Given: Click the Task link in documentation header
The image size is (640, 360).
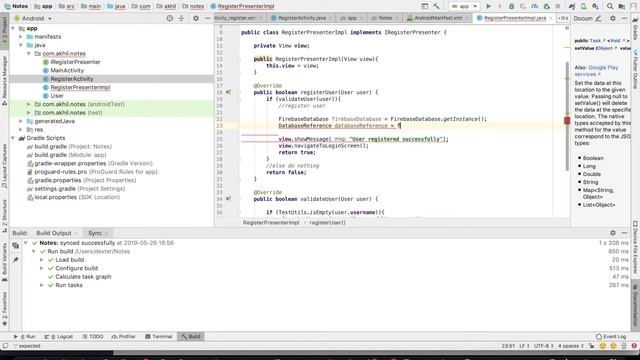Looking at the screenshot, I should click(x=595, y=41).
